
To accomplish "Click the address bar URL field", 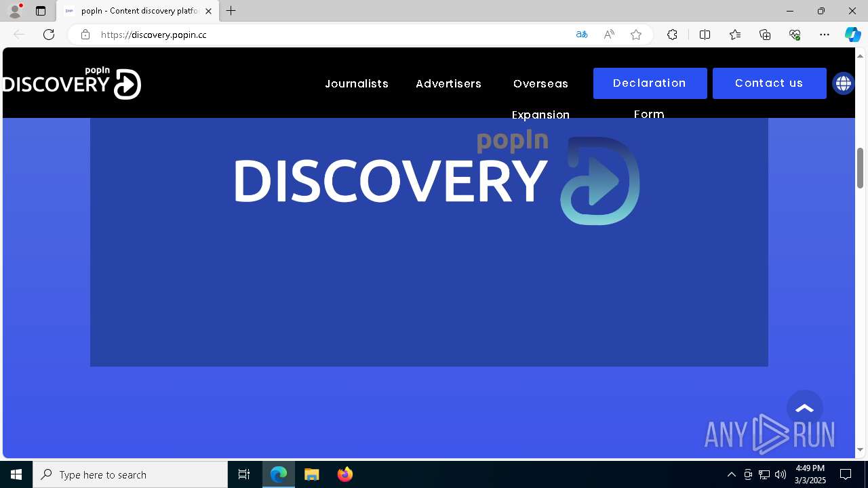I will [x=332, y=35].
